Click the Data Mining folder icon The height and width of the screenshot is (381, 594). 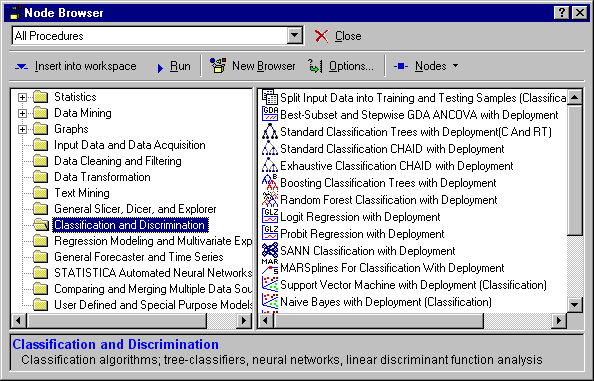(41, 113)
